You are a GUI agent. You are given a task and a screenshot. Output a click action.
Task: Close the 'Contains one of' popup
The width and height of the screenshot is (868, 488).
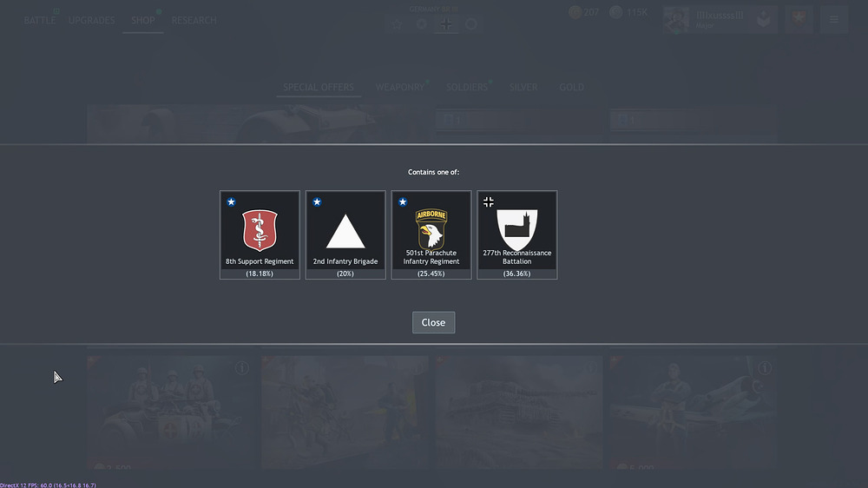pos(433,322)
